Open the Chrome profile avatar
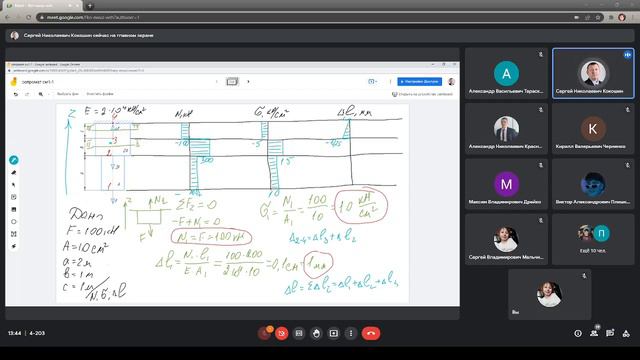The width and height of the screenshot is (640, 360). 622,18
